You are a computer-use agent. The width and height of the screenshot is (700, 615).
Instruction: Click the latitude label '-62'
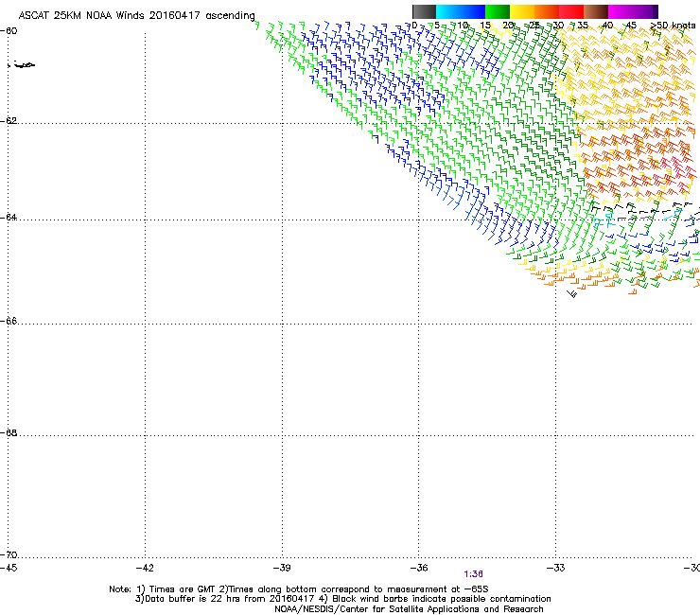tap(9, 121)
